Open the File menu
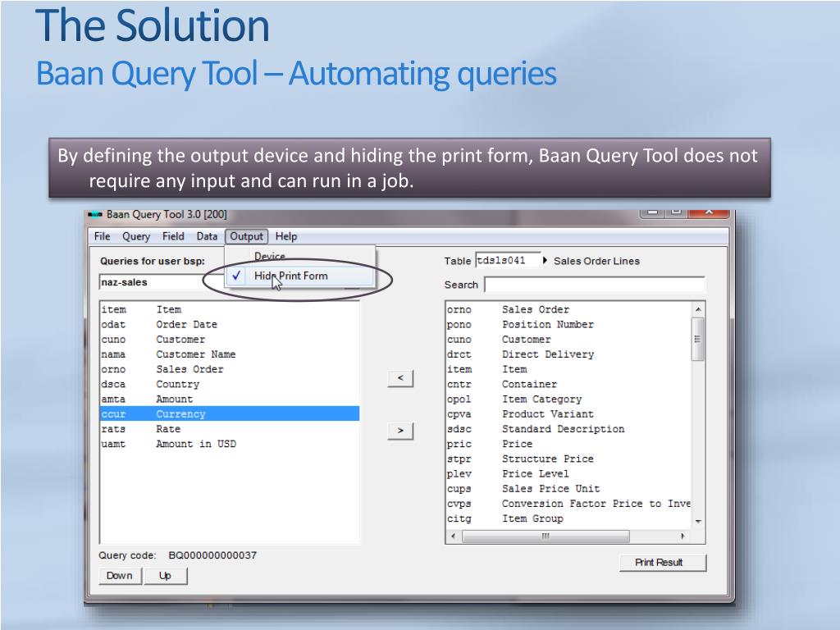The height and width of the screenshot is (630, 840). [102, 236]
